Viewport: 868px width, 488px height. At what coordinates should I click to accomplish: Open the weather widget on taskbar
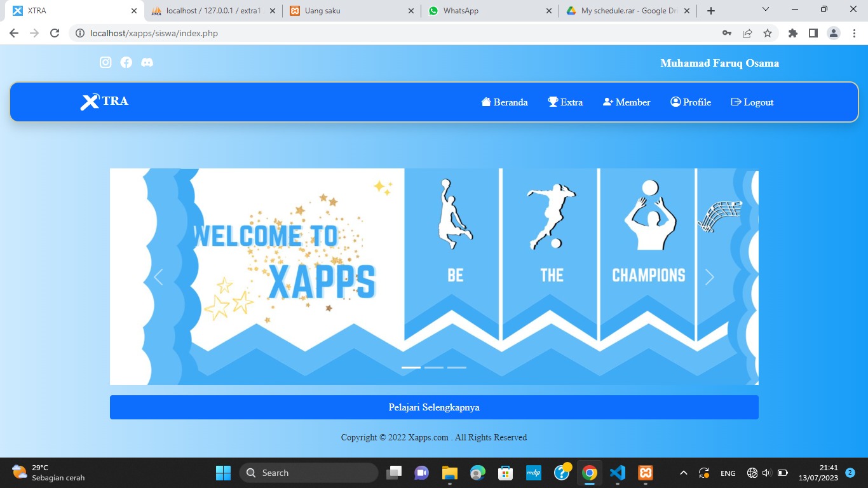click(x=48, y=473)
